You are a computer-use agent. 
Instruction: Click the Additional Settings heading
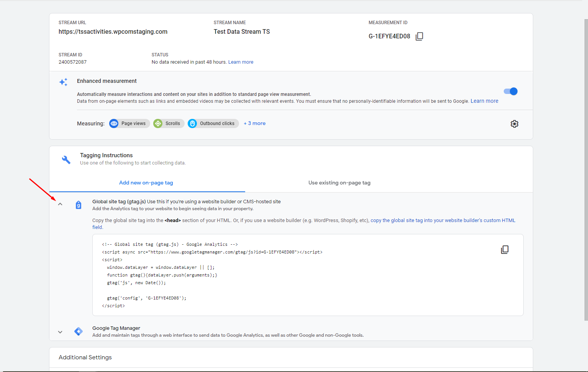85,357
